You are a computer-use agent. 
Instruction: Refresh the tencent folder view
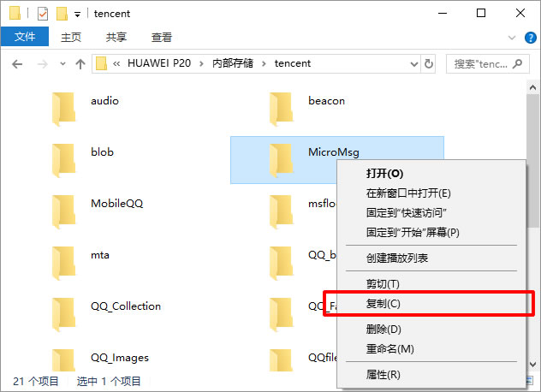click(429, 64)
